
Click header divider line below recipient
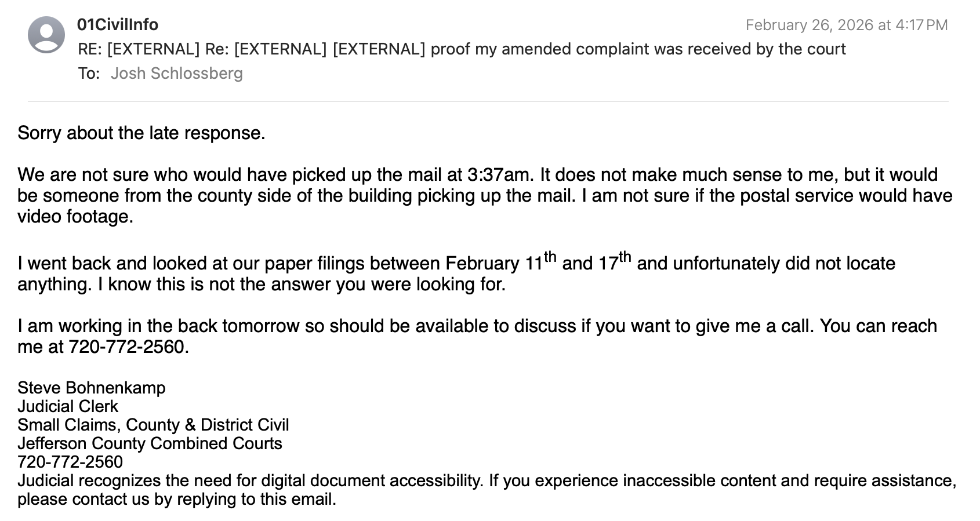pyautogui.click(x=488, y=101)
